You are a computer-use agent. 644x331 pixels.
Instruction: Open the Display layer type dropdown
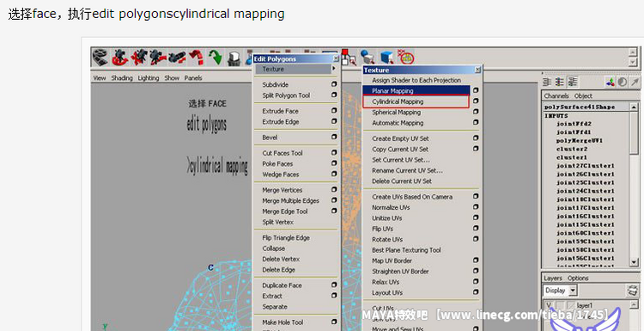pos(574,291)
